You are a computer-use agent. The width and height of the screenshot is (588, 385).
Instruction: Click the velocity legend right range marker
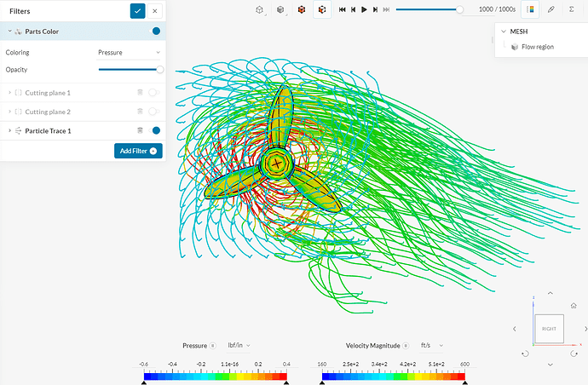click(x=465, y=382)
